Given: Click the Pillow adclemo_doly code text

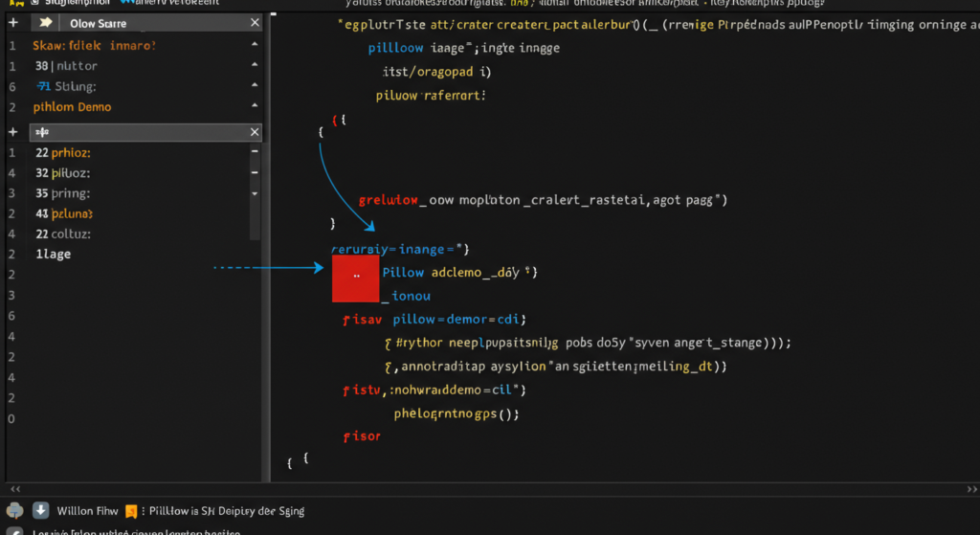Looking at the screenshot, I should coord(460,273).
